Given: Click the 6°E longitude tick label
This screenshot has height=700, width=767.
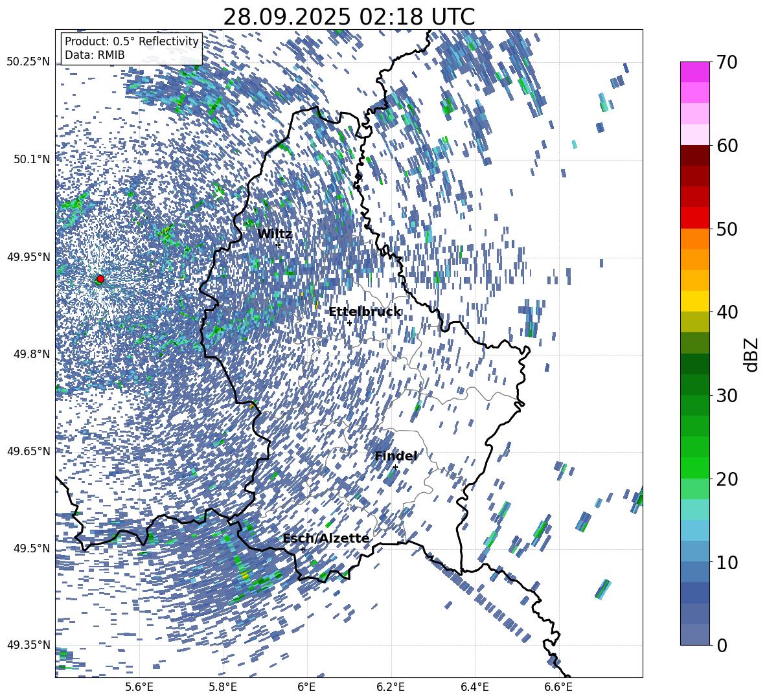Looking at the screenshot, I should (306, 687).
